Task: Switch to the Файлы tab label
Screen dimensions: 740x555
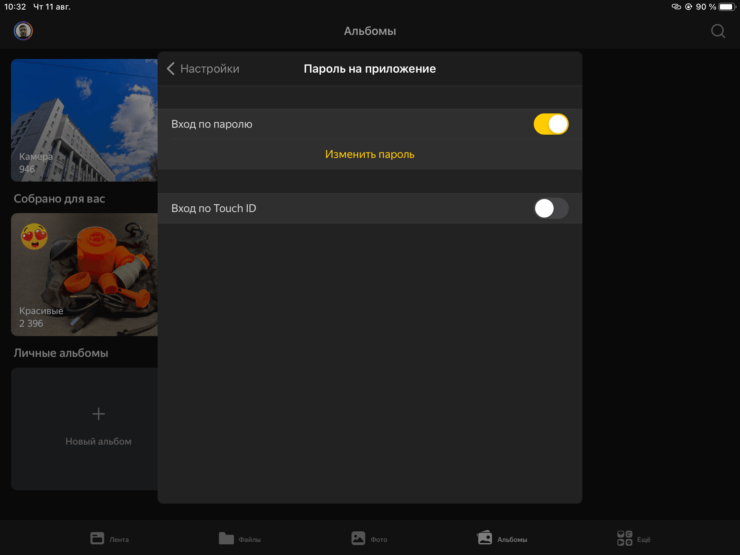Action: [250, 539]
